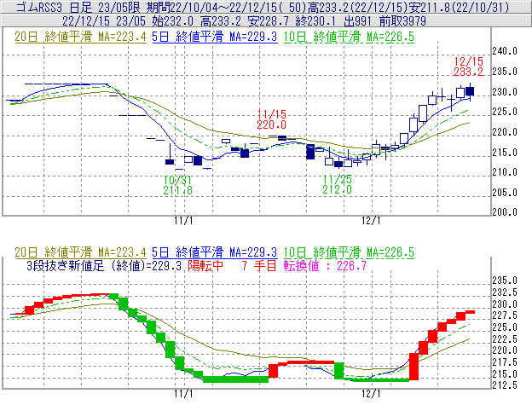The width and height of the screenshot is (532, 405).
Task: Select the 5日 終値平滑 MA=229.3 label in lower chart
Action: (x=215, y=252)
